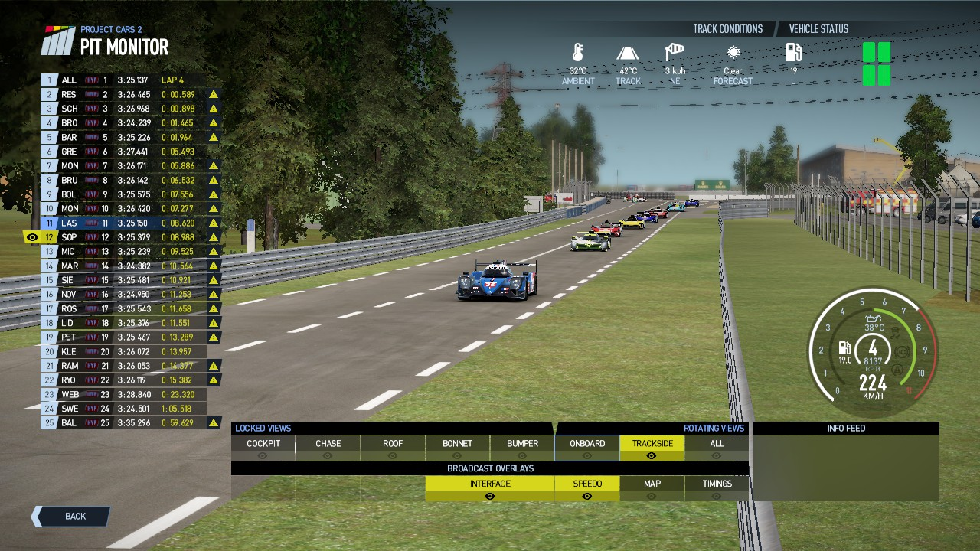Select the Broadcast Overlays header
The height and width of the screenshot is (551, 980).
click(490, 468)
